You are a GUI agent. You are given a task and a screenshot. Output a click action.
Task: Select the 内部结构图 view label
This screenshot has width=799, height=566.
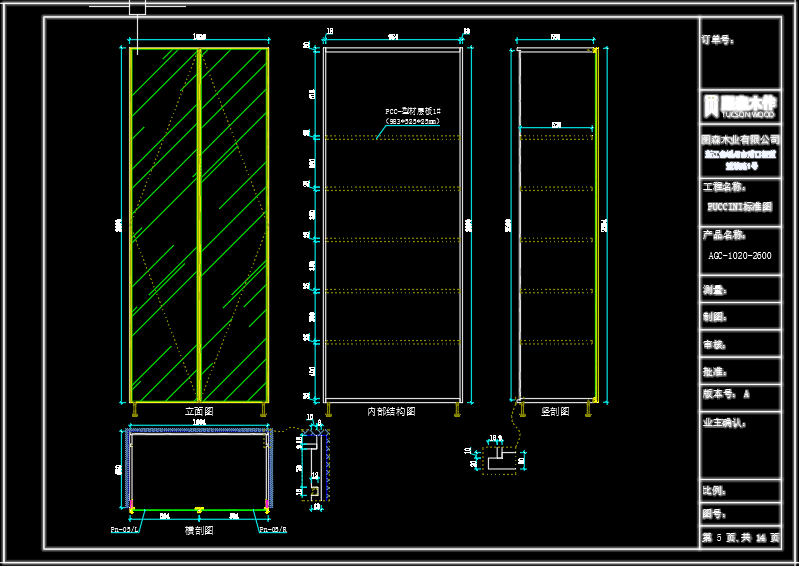pyautogui.click(x=390, y=411)
